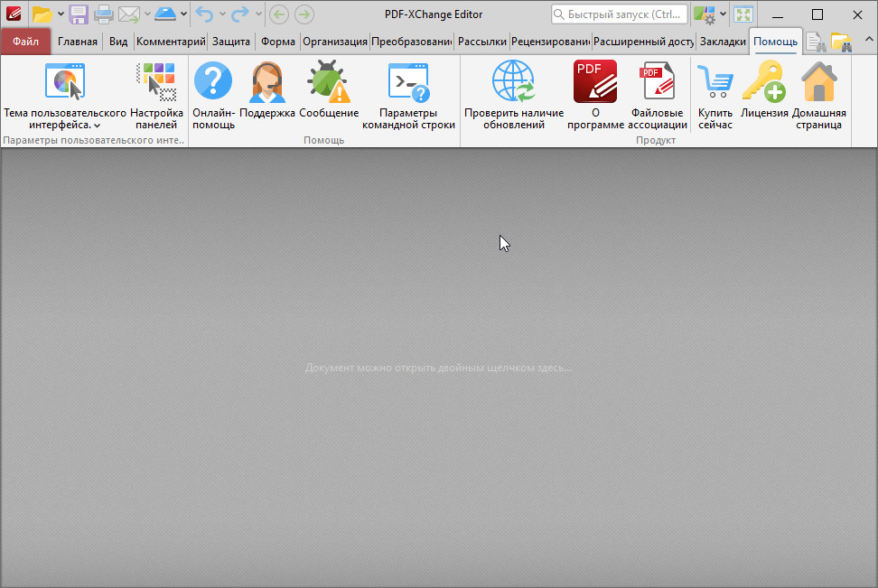
Task: Expand the scanner dropdown arrow in quick toolbar
Action: click(184, 14)
